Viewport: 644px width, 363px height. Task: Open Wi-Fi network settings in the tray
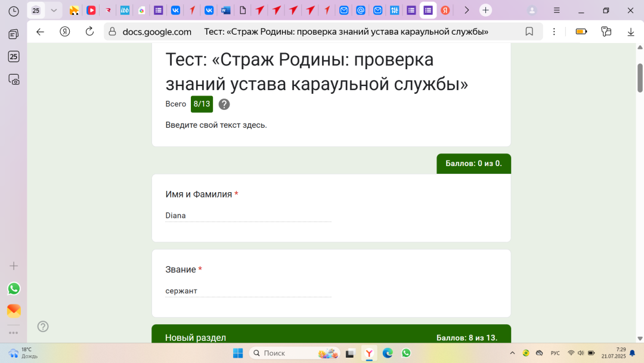click(571, 353)
